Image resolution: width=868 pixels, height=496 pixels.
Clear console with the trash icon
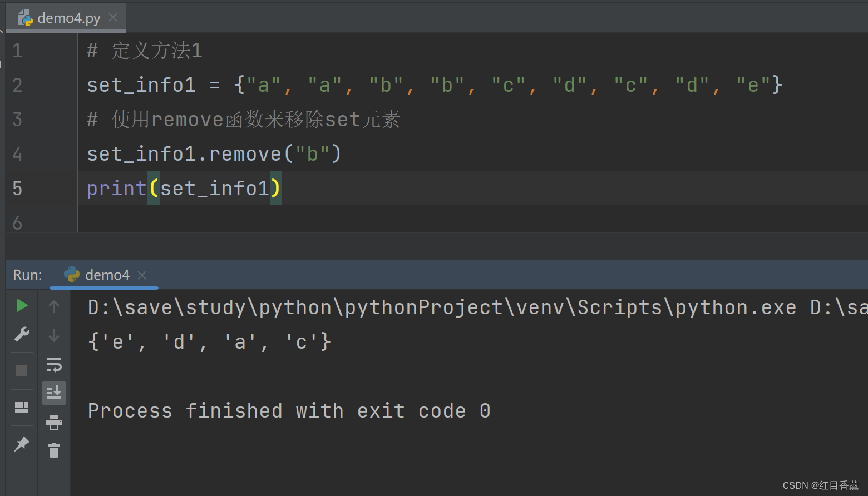click(x=54, y=450)
